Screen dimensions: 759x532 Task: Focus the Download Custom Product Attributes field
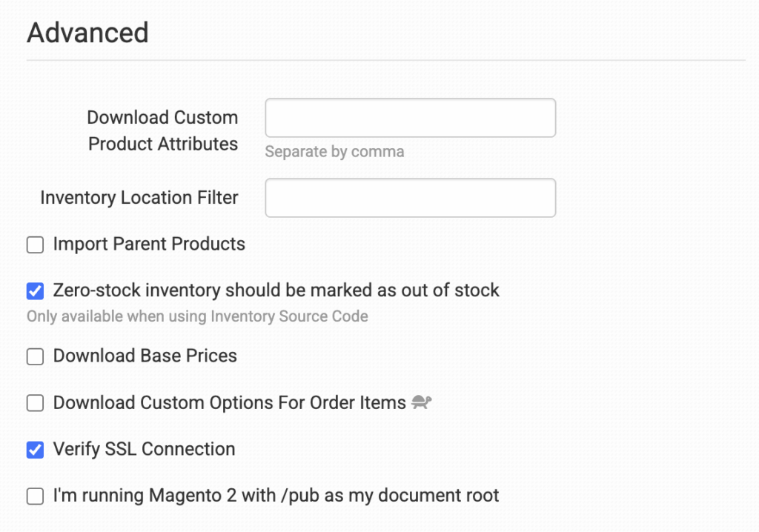click(x=410, y=118)
